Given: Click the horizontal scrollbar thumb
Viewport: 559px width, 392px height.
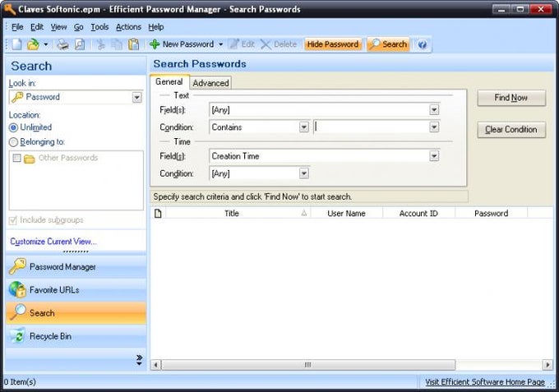Looking at the screenshot, I should tap(308, 365).
